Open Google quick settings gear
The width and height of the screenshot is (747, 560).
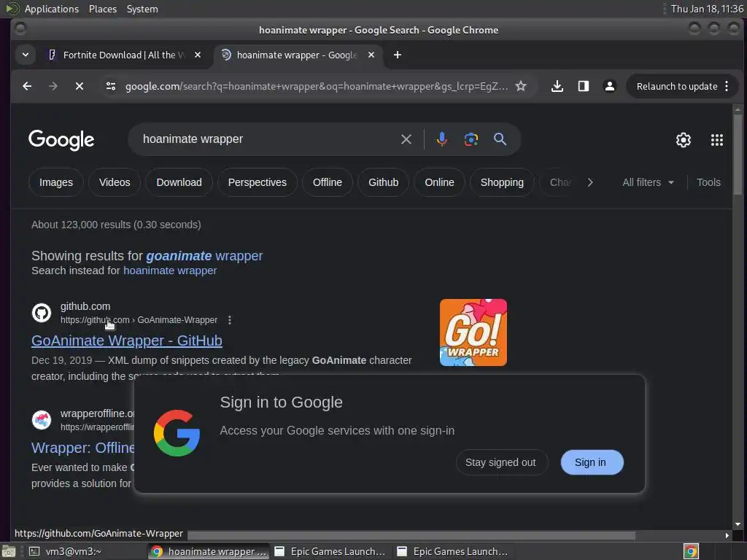click(x=683, y=140)
